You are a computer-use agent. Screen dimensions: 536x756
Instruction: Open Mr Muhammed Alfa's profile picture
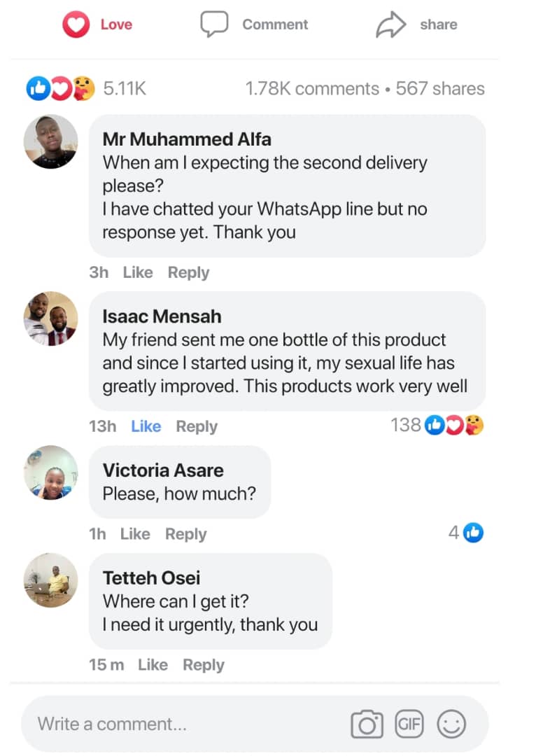click(x=51, y=141)
